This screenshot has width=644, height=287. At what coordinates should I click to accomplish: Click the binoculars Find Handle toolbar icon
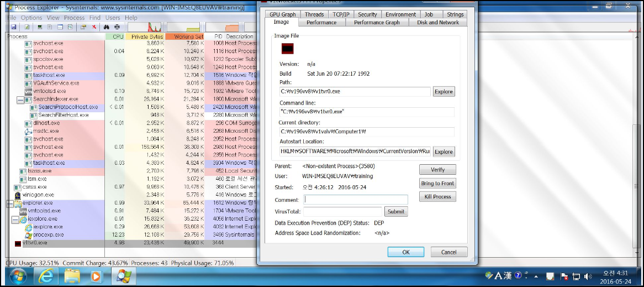click(x=107, y=27)
